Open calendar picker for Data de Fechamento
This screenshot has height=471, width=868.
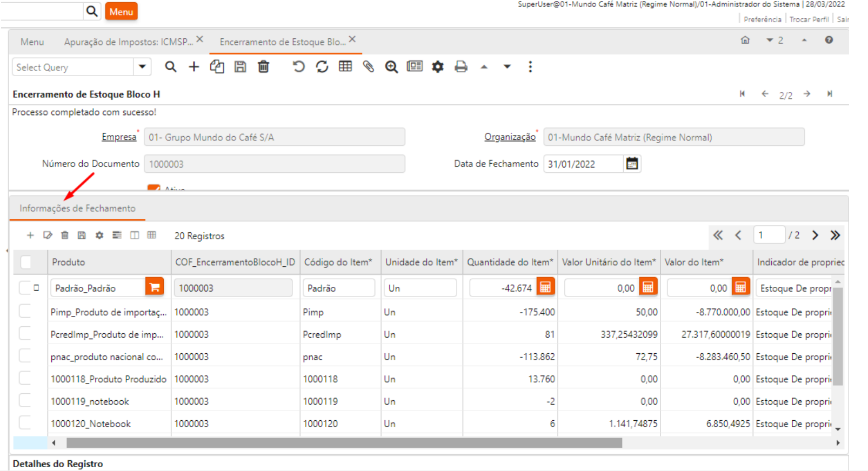[632, 164]
